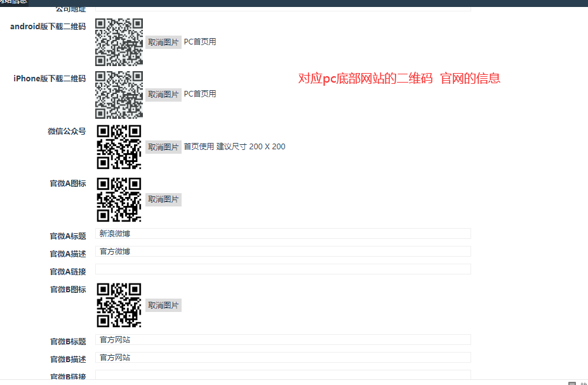Open the android版下载二维码 QR thumbnail
This screenshot has width=588, height=385.
click(119, 42)
